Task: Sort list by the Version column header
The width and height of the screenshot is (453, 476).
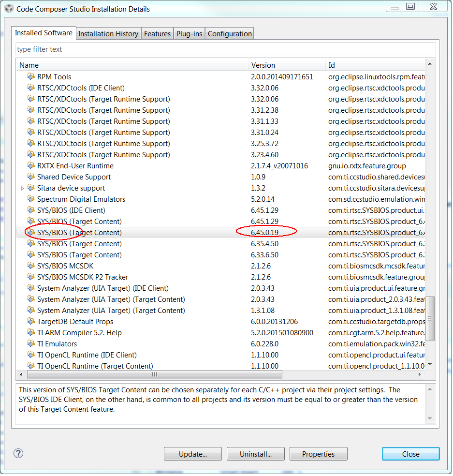Action: click(x=287, y=65)
